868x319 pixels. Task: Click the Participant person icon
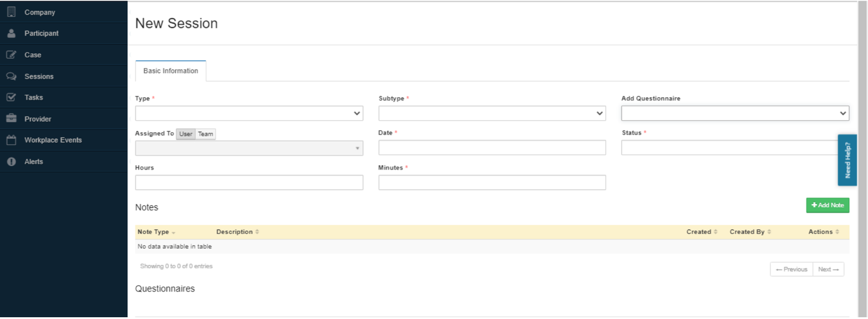tap(11, 33)
